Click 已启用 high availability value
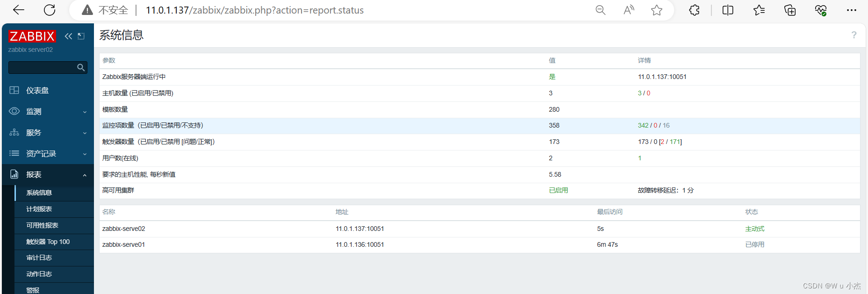This screenshot has width=868, height=294. [558, 190]
